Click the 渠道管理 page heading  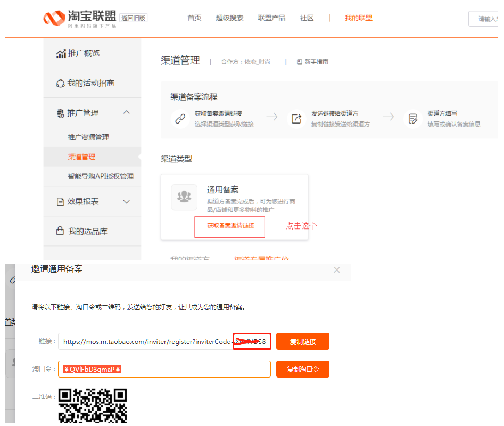[180, 61]
